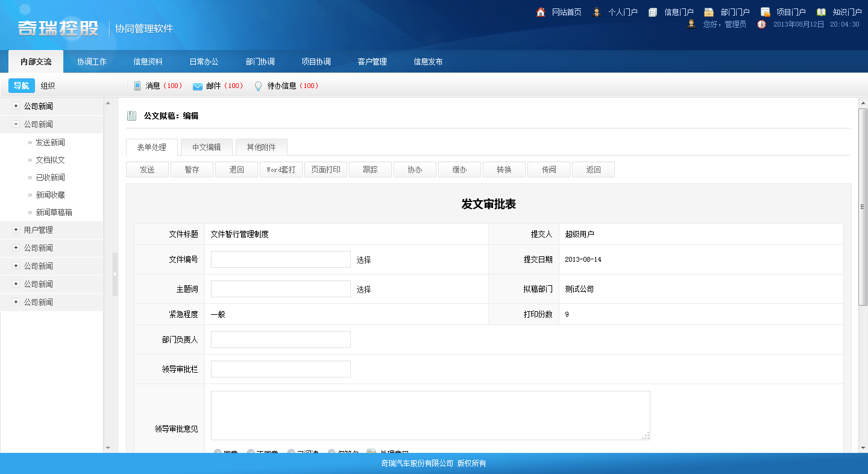Image resolution: width=868 pixels, height=474 pixels.
Task: Select the 组织 sidebar tab
Action: coord(48,86)
